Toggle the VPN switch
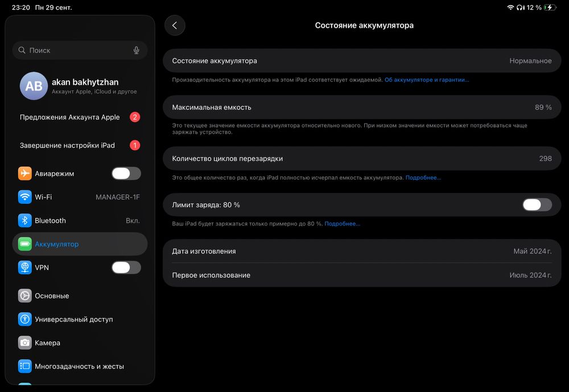Image resolution: width=569 pixels, height=392 pixels. 126,267
